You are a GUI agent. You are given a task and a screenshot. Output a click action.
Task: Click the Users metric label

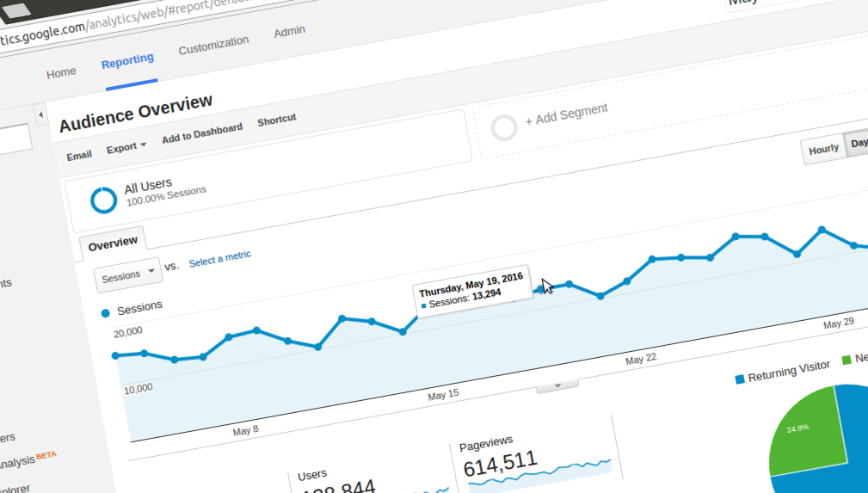tap(312, 475)
